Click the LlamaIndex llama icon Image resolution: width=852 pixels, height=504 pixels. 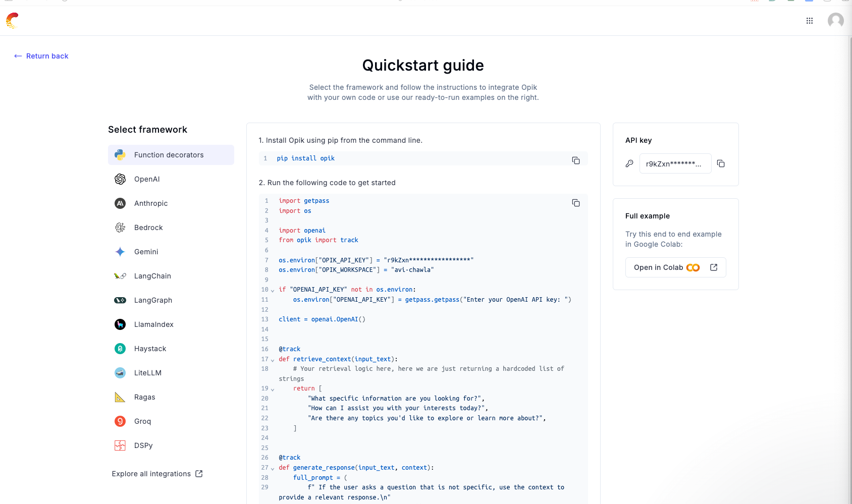pos(120,324)
